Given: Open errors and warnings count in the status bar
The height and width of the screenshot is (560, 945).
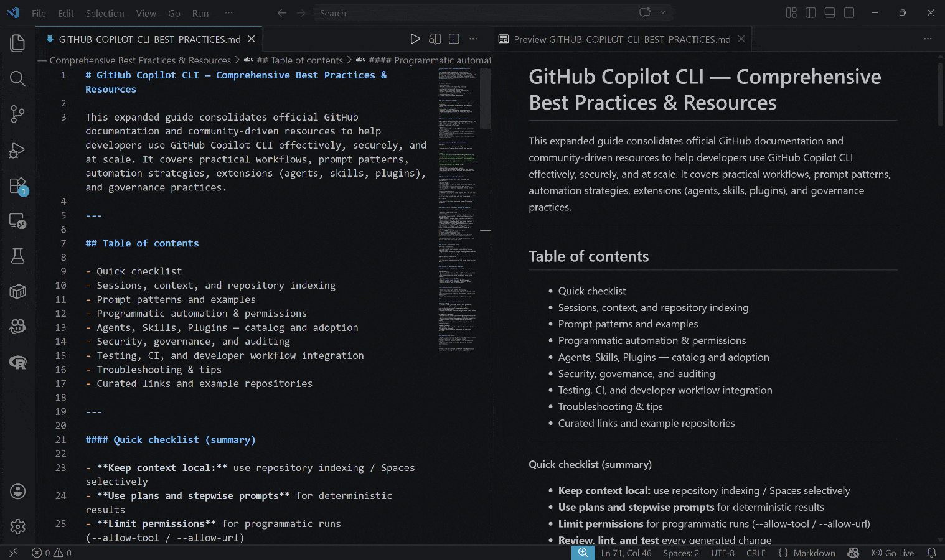Looking at the screenshot, I should (52, 553).
